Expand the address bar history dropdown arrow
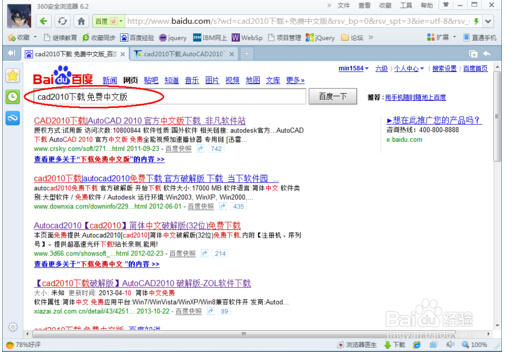The width and height of the screenshot is (519, 360). click(x=488, y=22)
